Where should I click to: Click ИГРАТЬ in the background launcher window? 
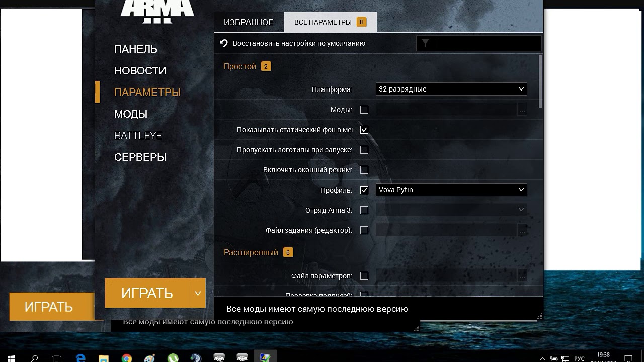(49, 307)
